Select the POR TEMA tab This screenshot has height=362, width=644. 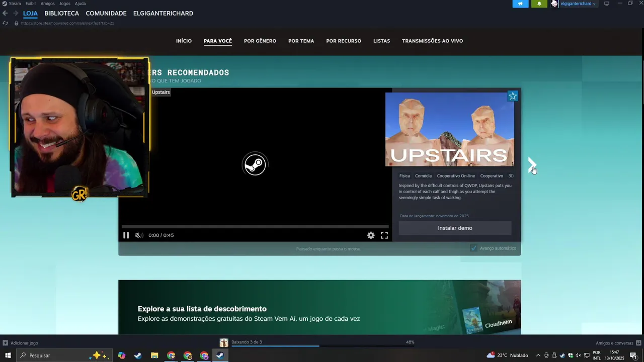tap(301, 41)
